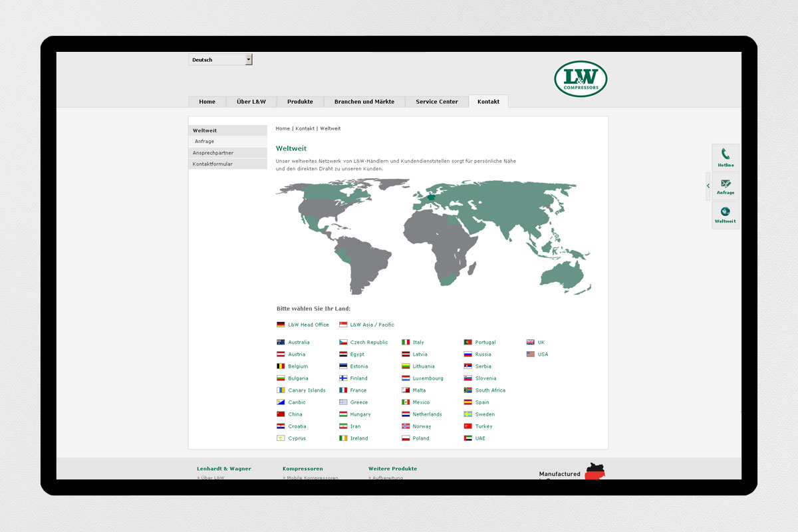Go to the Branchen und Märkte tab
Screen dimensions: 798x532
tap(364, 102)
